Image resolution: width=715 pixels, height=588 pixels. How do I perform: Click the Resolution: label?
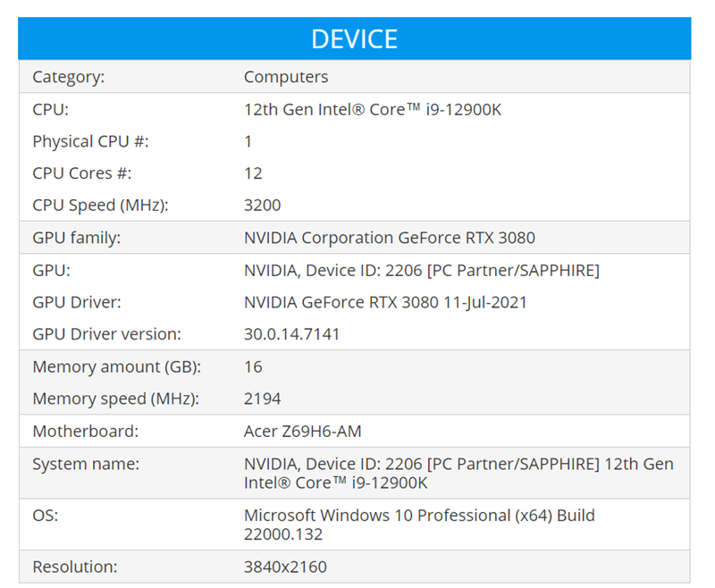pyautogui.click(x=75, y=567)
